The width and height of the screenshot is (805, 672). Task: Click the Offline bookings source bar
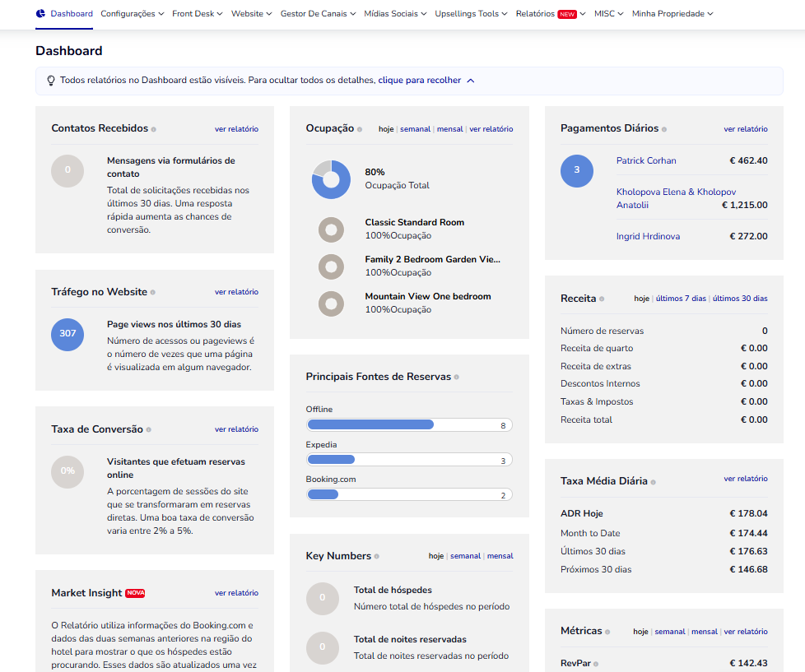[409, 425]
